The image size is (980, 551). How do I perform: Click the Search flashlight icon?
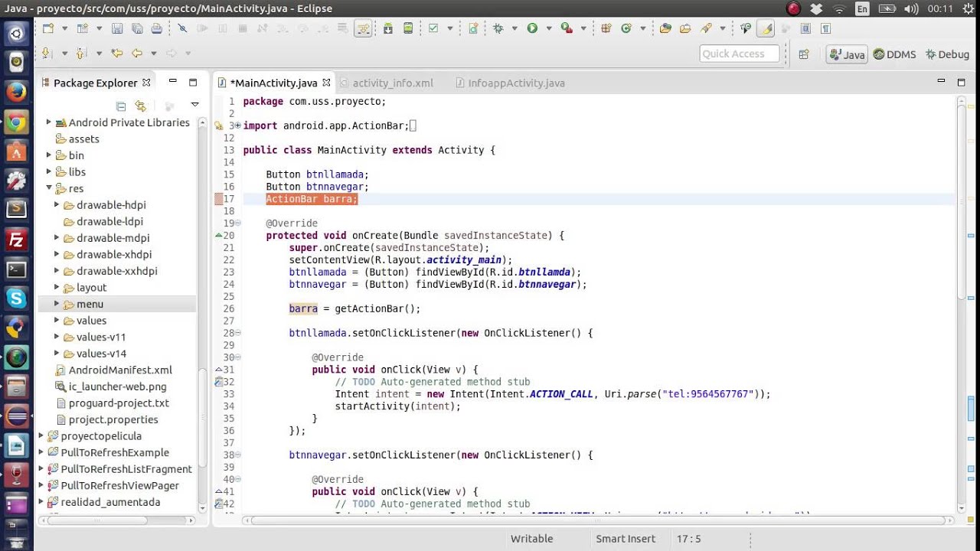[x=705, y=28]
